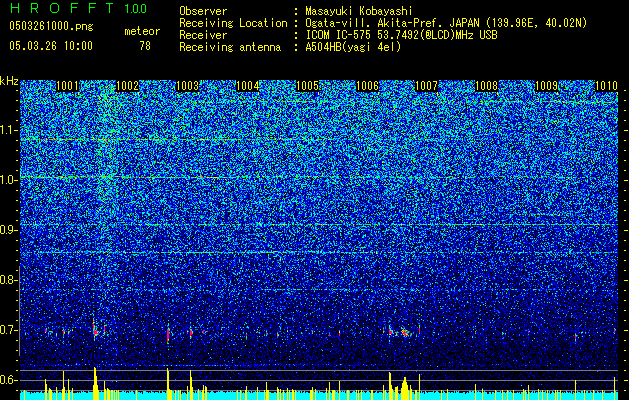Click the 0.9 kHz axis tick label

click(x=9, y=230)
